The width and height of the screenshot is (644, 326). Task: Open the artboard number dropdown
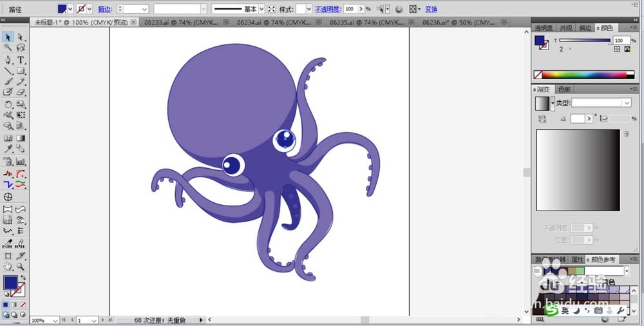coord(94,320)
